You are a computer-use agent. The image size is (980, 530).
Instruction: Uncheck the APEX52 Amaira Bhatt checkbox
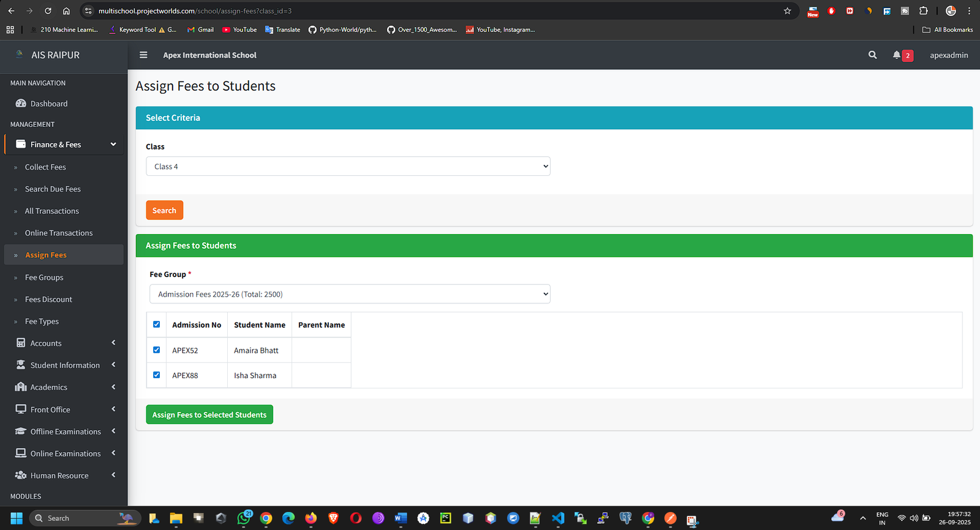(157, 350)
